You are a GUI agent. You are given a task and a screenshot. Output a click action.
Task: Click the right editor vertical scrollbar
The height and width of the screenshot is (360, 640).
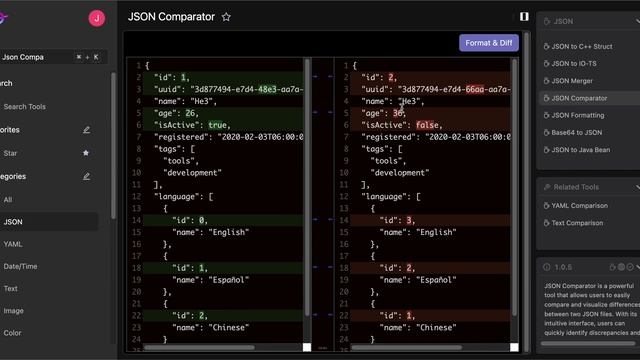point(514,188)
